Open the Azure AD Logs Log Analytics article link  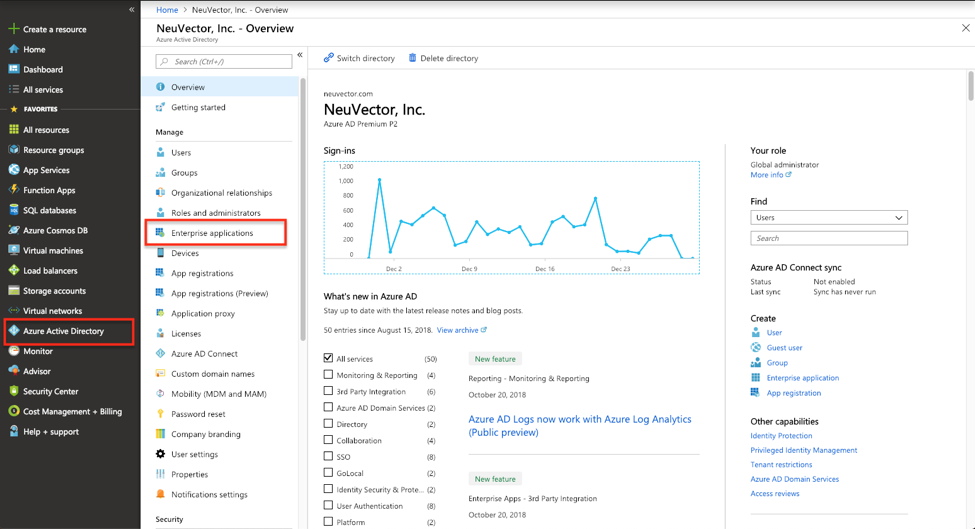click(x=580, y=426)
